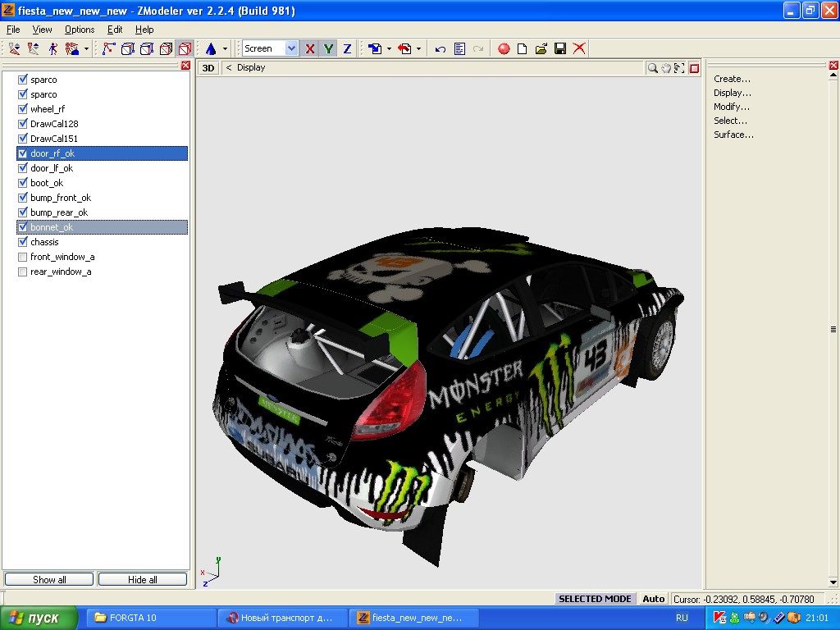Select the vertices level toolbar icon
840x630 pixels.
coord(108,48)
